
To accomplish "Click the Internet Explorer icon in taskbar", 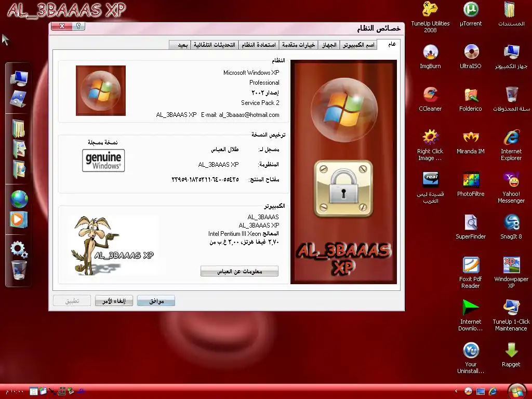I will coord(493,392).
